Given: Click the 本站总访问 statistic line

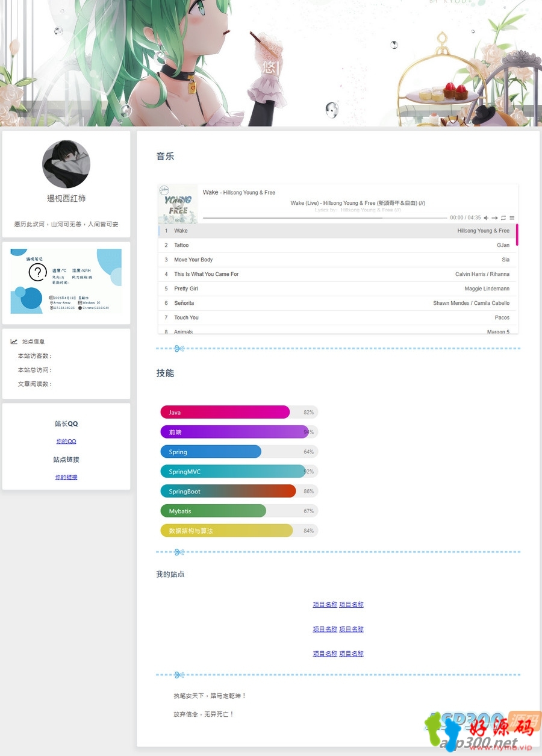Looking at the screenshot, I should [35, 370].
